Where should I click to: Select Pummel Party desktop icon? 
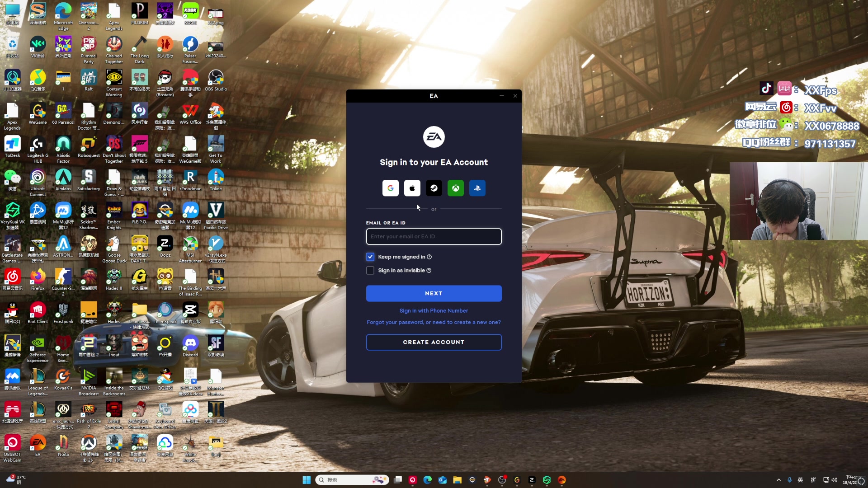[x=89, y=50]
